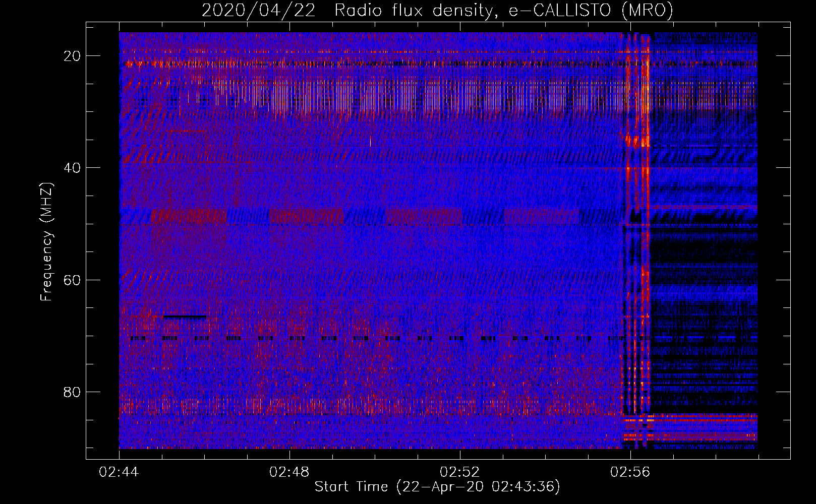Click the 60 frequency tick label
The image size is (816, 504).
coord(73,280)
